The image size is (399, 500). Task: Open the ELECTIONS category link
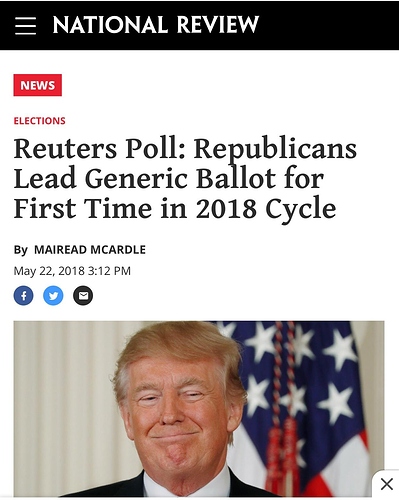pos(39,121)
